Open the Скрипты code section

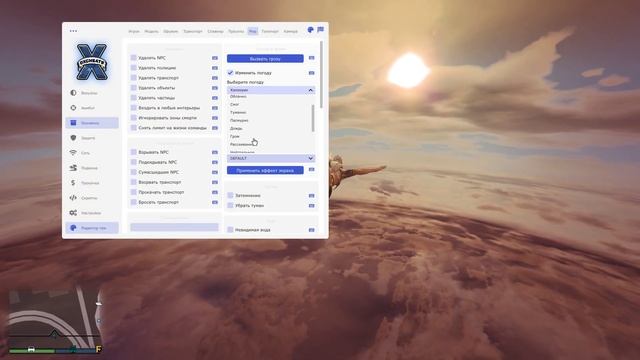pos(92,198)
